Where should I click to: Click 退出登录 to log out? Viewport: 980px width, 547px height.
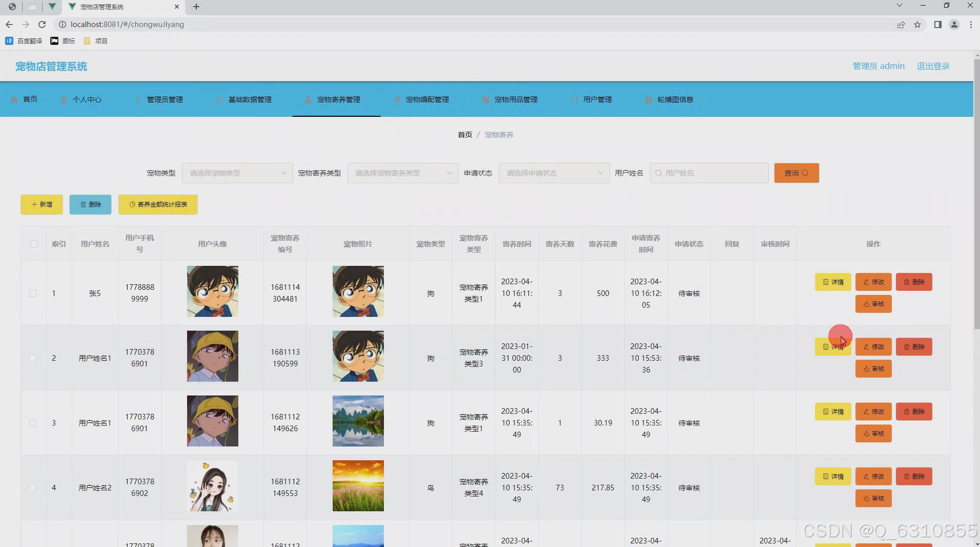(x=933, y=66)
